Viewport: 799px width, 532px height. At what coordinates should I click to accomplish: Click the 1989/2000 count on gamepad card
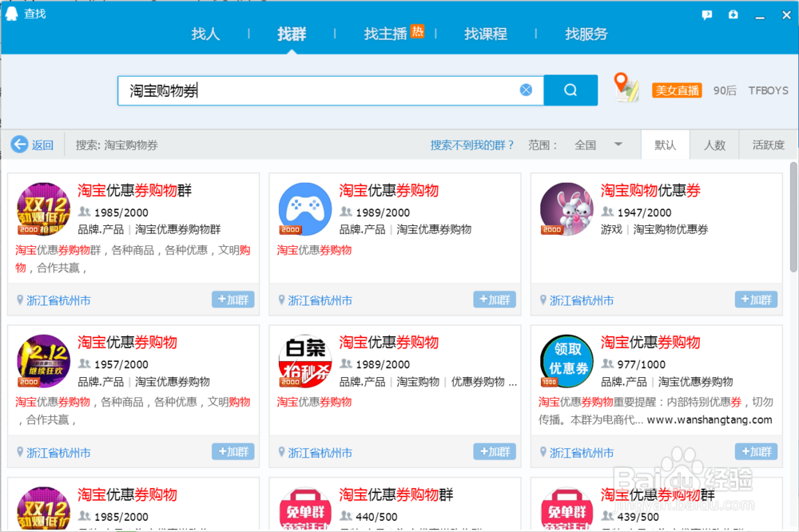[383, 212]
